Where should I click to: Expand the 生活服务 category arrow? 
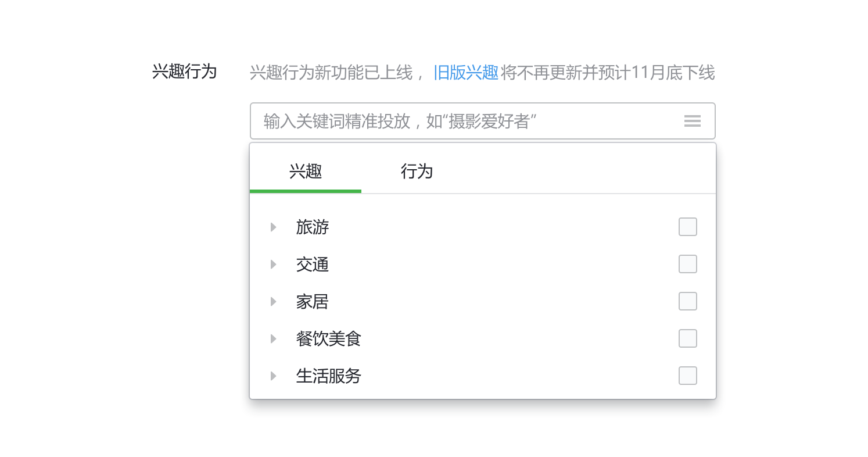click(273, 376)
